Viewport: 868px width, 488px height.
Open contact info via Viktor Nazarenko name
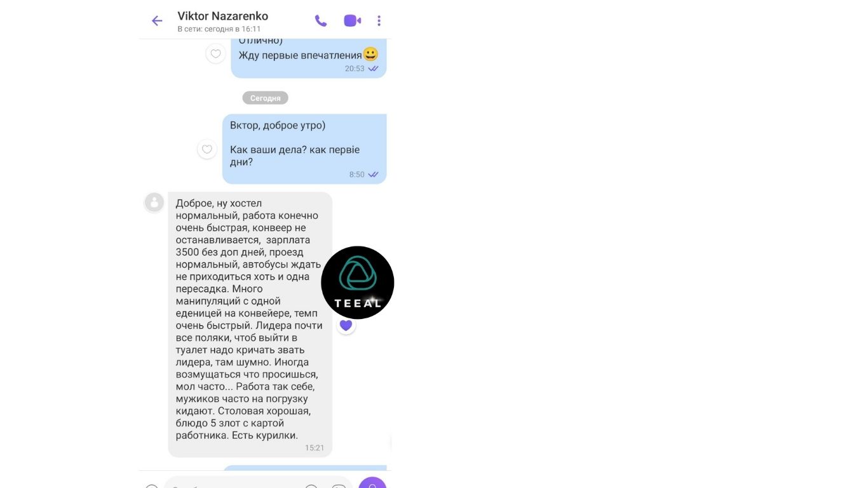(x=223, y=16)
